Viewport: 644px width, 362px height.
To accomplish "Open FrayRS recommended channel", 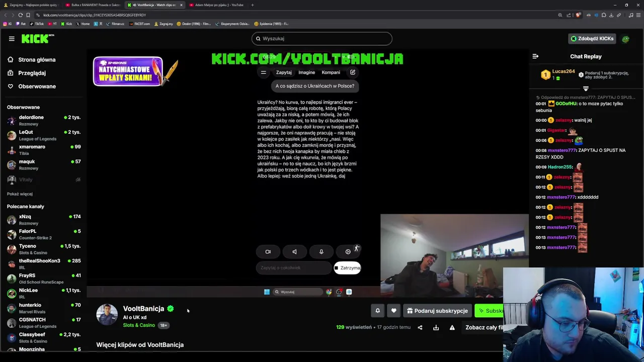I will point(43,278).
